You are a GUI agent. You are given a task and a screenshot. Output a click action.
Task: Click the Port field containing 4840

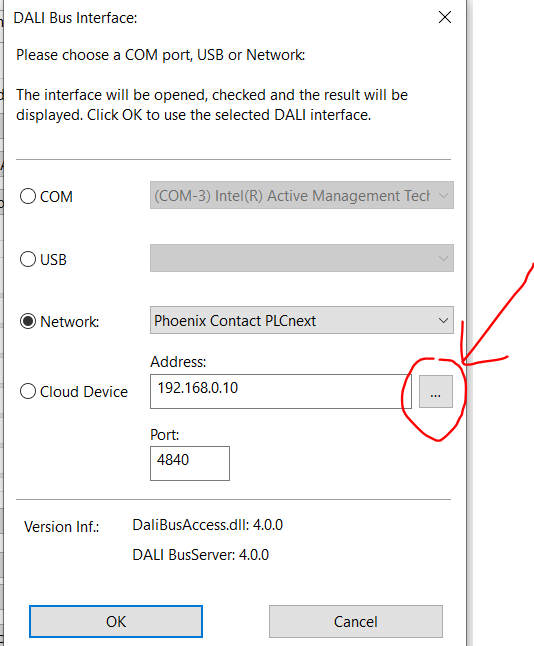click(x=190, y=463)
